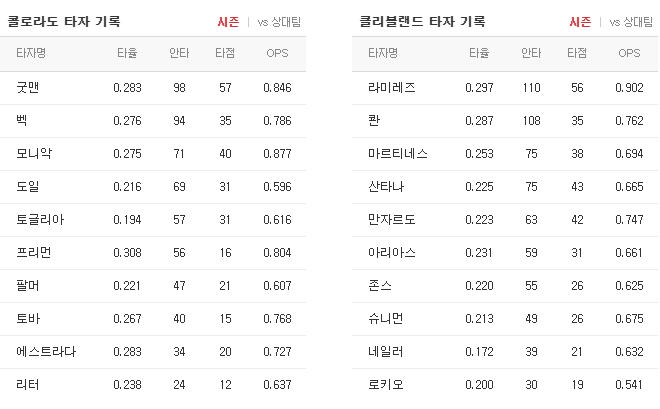Viewport: 660px width, 409px height.
Task: Select batter 라미레즈 in Cleveland's list
Action: [x=391, y=88]
